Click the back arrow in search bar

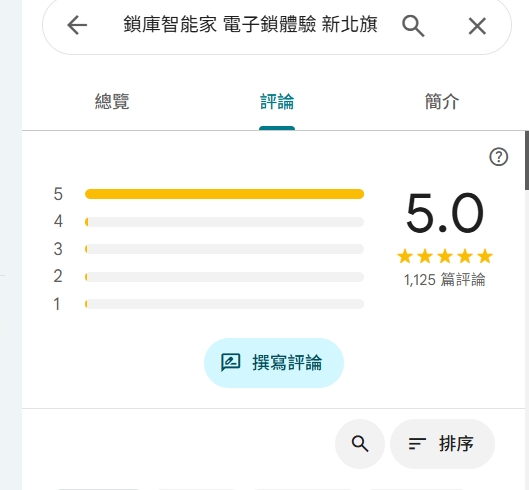[77, 25]
